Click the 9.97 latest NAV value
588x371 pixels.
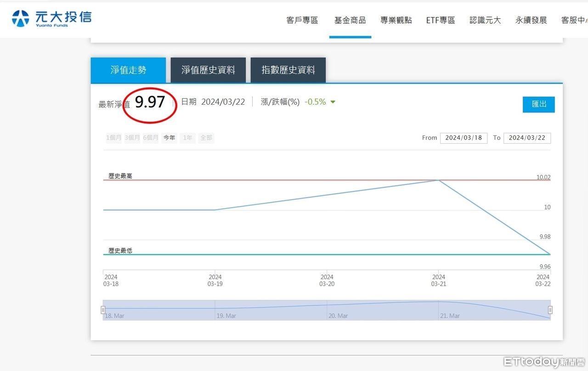tap(150, 102)
